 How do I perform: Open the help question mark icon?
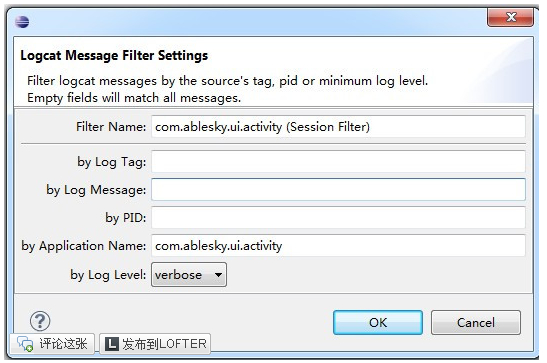click(40, 321)
